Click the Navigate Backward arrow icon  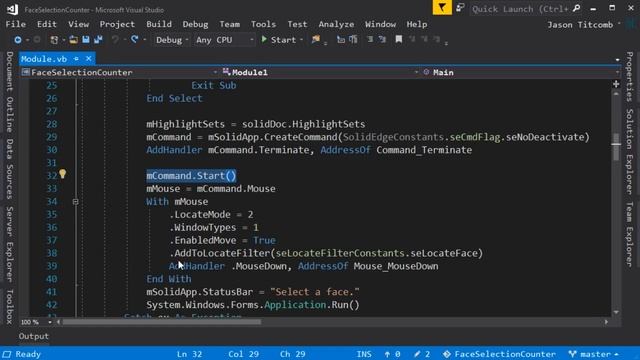18,40
